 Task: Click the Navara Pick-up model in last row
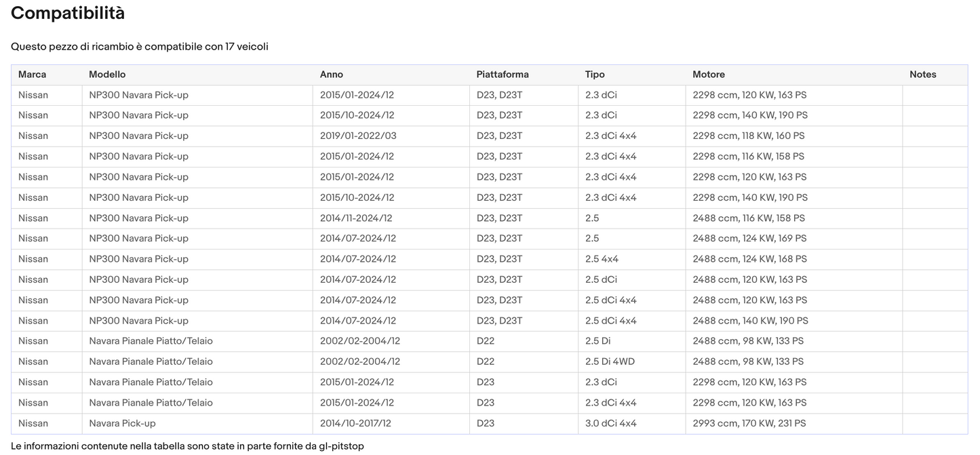[x=122, y=423]
